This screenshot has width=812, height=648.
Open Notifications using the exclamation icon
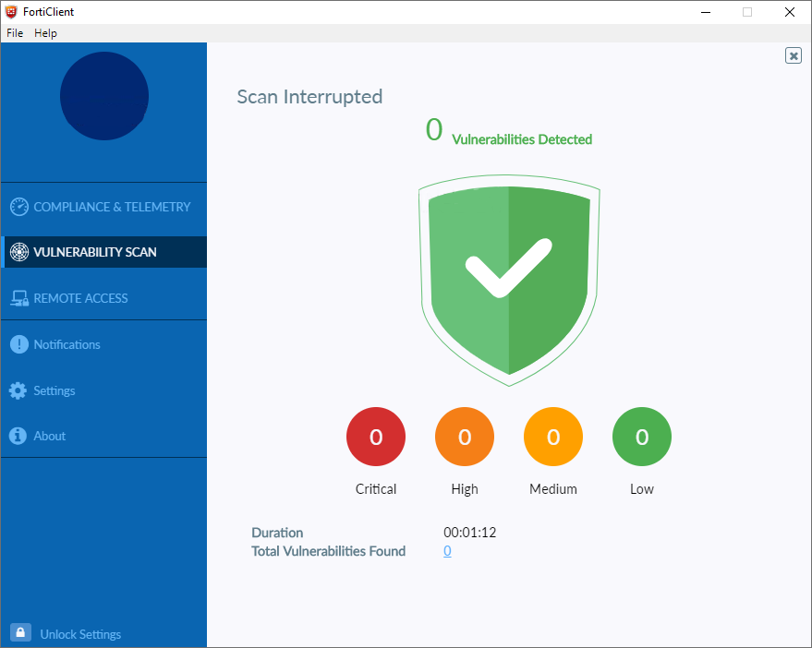tap(18, 344)
